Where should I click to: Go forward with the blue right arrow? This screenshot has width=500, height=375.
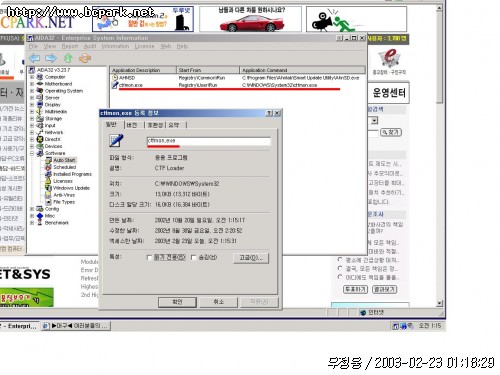pyautogui.click(x=51, y=58)
